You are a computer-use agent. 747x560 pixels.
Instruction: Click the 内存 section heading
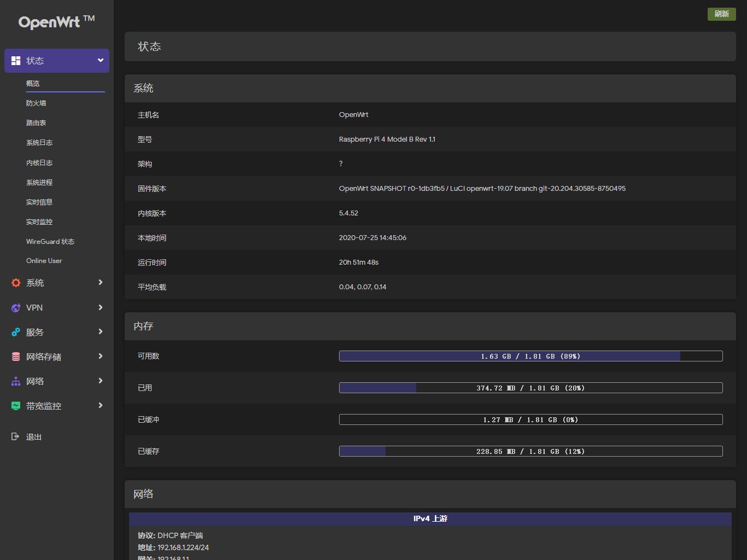pyautogui.click(x=143, y=326)
